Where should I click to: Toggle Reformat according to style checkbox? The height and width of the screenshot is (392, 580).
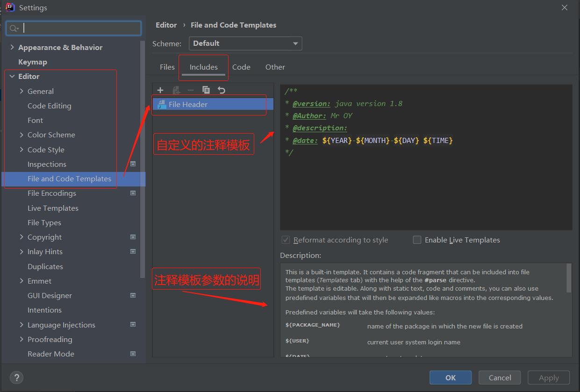tap(286, 240)
